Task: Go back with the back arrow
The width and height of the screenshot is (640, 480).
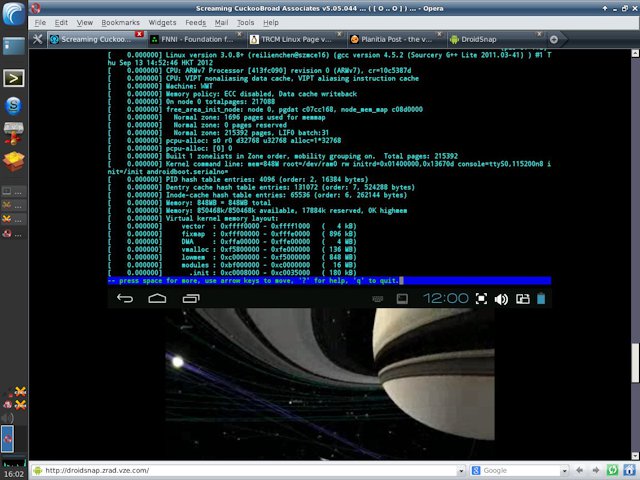Action: point(579,470)
